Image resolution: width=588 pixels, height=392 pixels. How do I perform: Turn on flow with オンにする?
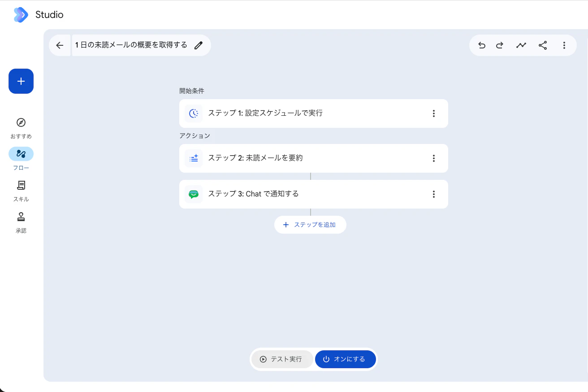coord(346,359)
